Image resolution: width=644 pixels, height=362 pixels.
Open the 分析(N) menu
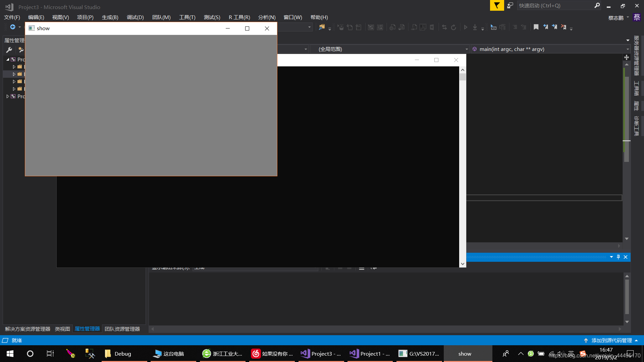tap(267, 17)
